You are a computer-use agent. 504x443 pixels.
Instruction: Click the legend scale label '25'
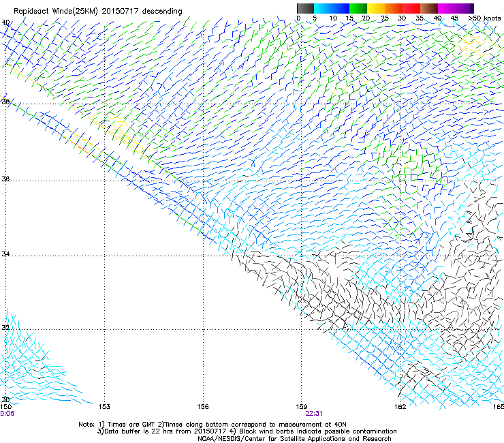tap(385, 18)
